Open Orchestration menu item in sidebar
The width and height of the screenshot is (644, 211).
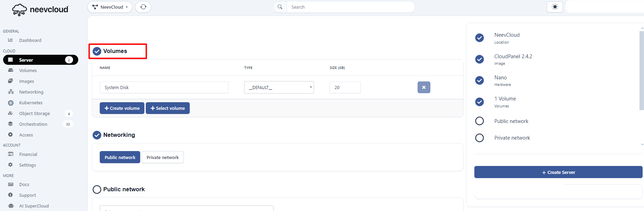pos(33,124)
